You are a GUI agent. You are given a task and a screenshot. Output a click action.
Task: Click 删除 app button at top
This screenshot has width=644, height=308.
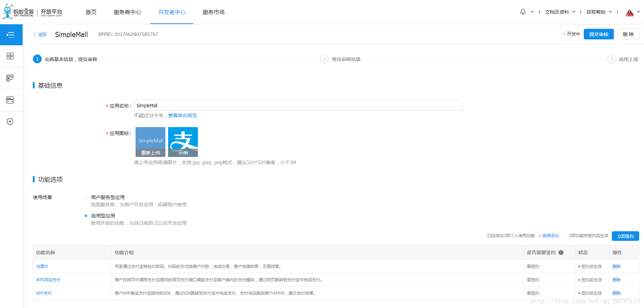(x=628, y=34)
